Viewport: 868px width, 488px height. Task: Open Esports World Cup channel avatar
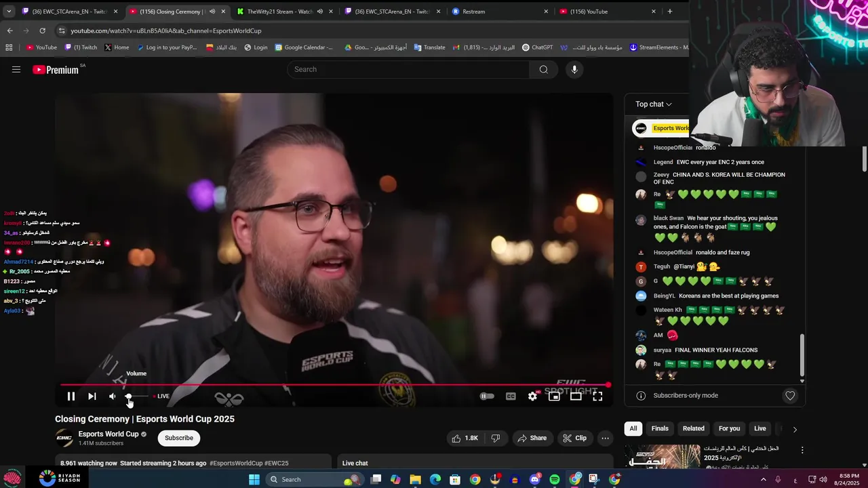click(x=64, y=438)
